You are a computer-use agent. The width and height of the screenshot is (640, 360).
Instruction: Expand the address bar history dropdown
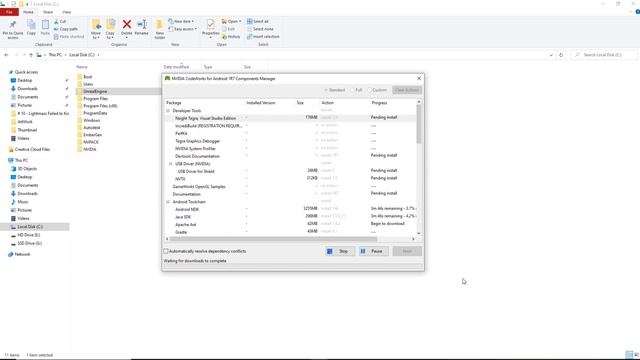(551, 55)
